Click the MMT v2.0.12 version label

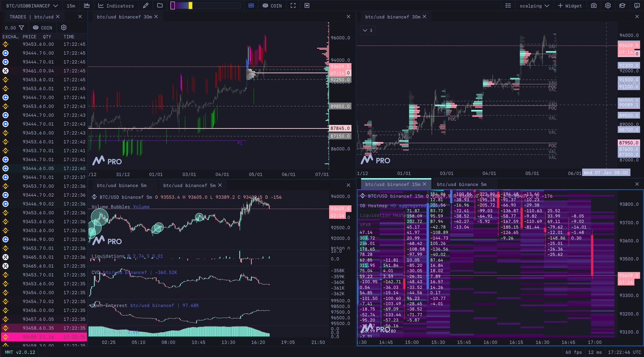pos(19,352)
